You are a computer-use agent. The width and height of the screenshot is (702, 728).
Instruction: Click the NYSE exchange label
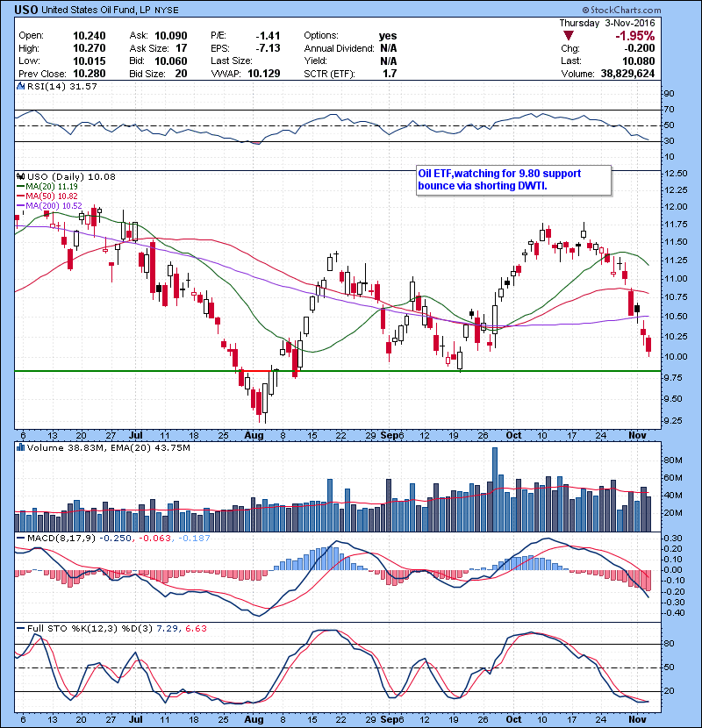tap(167, 11)
